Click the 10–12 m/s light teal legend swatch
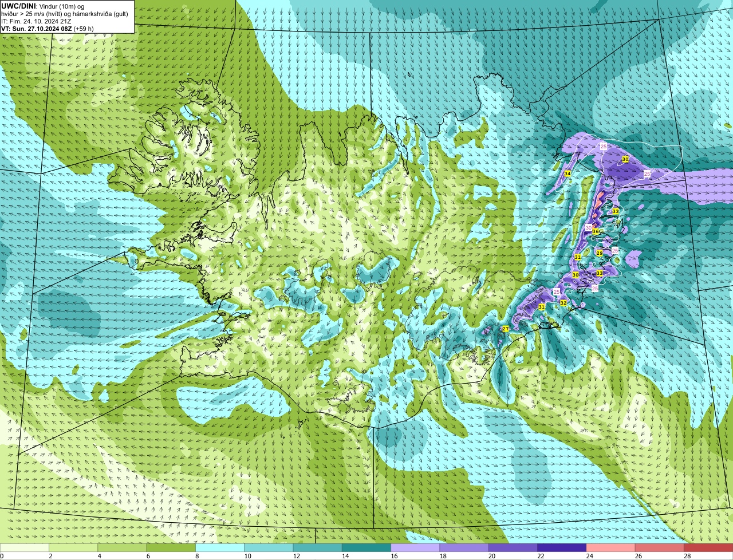 269,548
